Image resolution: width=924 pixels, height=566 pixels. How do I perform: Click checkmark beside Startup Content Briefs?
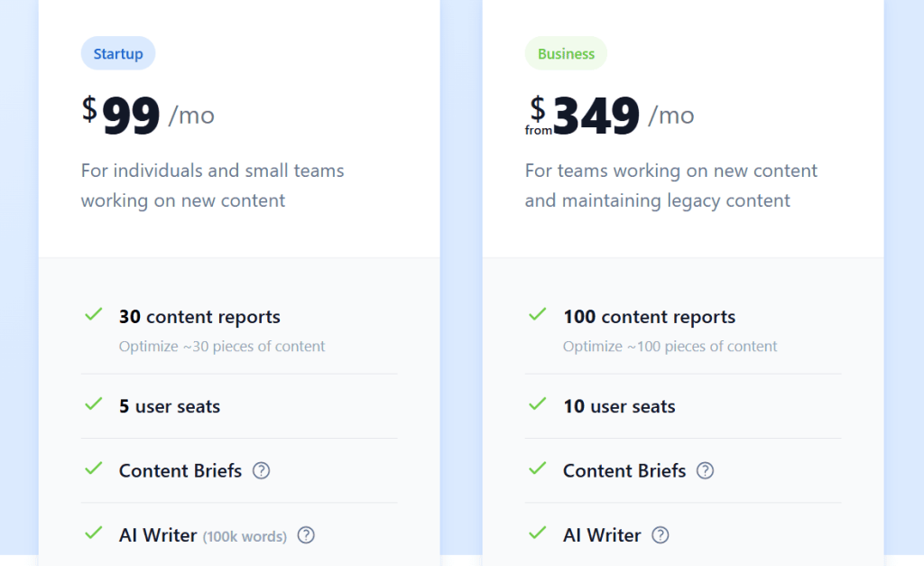[x=93, y=469]
